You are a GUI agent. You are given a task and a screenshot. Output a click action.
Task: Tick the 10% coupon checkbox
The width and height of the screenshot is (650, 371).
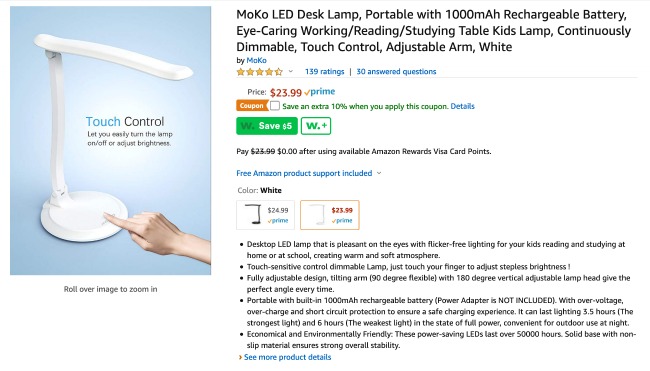(275, 106)
